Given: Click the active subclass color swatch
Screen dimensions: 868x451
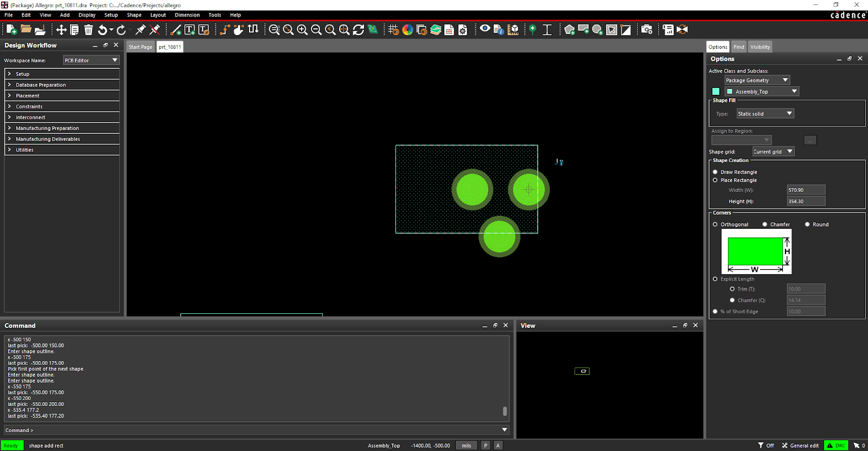Looking at the screenshot, I should [716, 92].
